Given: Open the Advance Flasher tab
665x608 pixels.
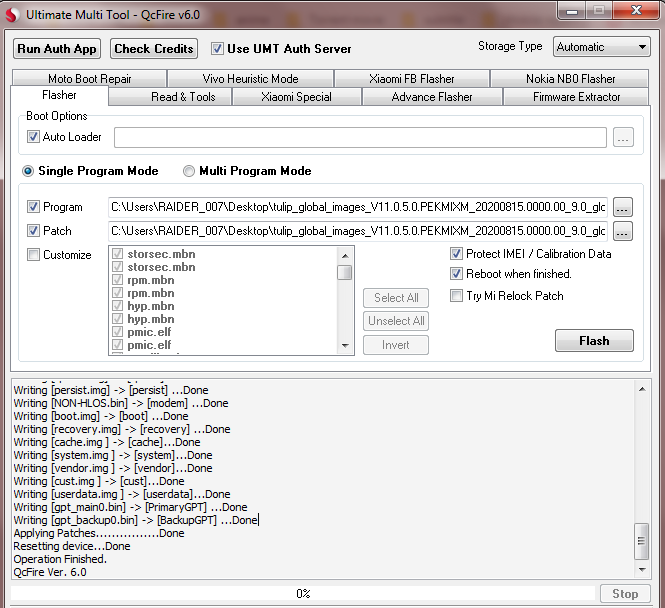Looking at the screenshot, I should pos(432,97).
